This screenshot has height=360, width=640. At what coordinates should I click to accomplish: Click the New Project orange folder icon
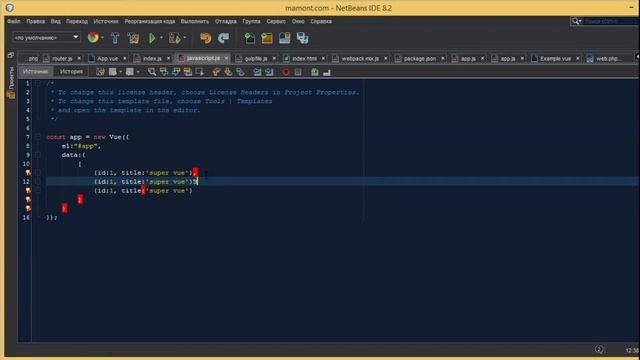point(267,38)
